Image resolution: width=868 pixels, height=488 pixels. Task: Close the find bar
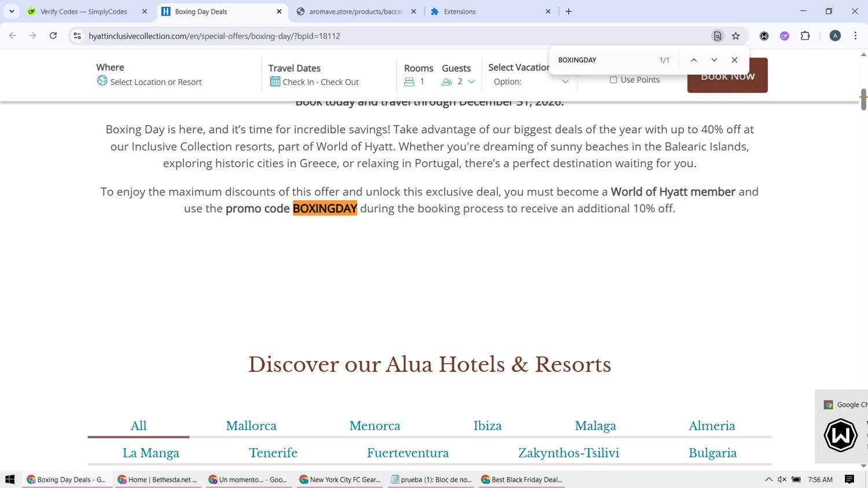click(735, 60)
